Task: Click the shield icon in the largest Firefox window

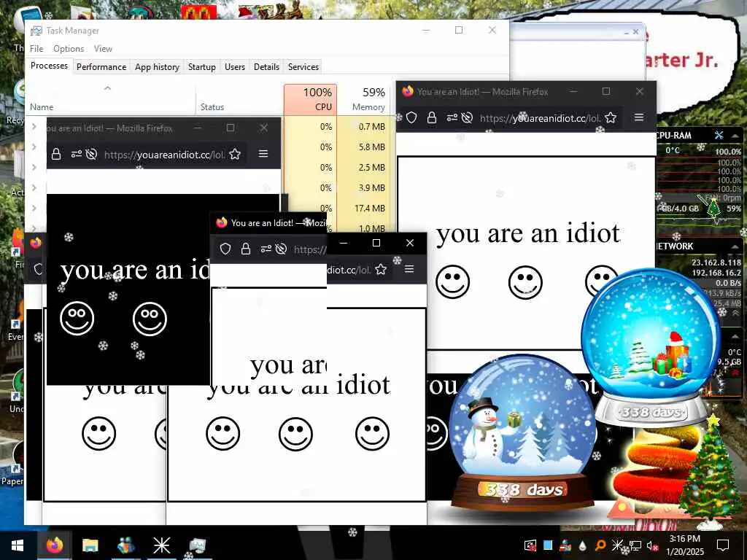Action: (411, 117)
